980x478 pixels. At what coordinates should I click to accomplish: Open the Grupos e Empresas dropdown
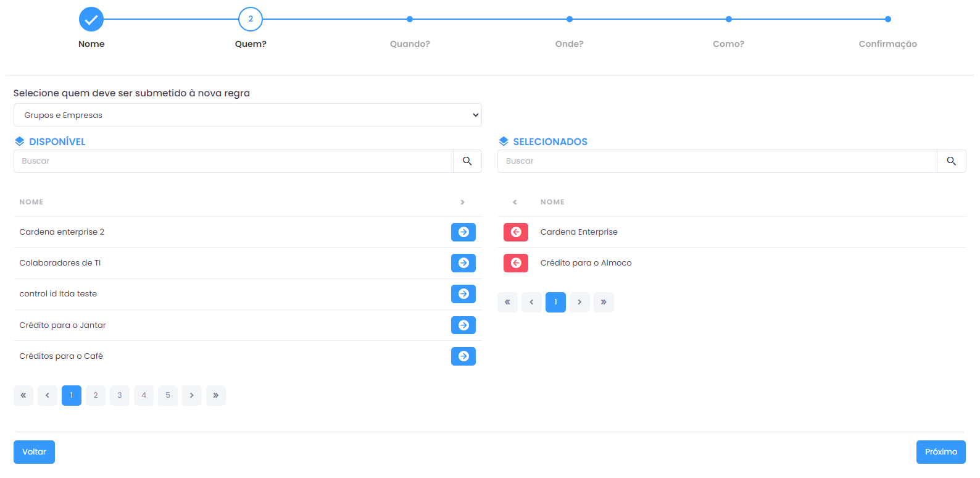pyautogui.click(x=247, y=115)
